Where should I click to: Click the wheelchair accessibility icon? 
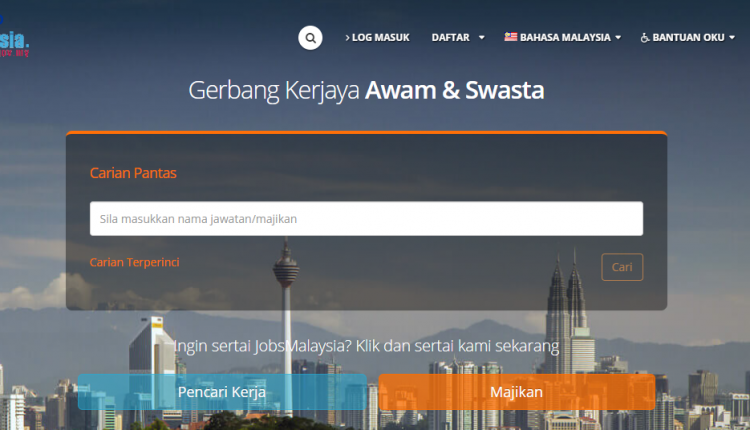click(x=645, y=37)
